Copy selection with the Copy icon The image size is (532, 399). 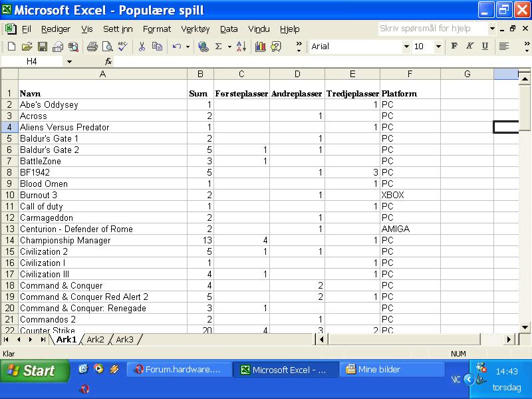coord(157,47)
